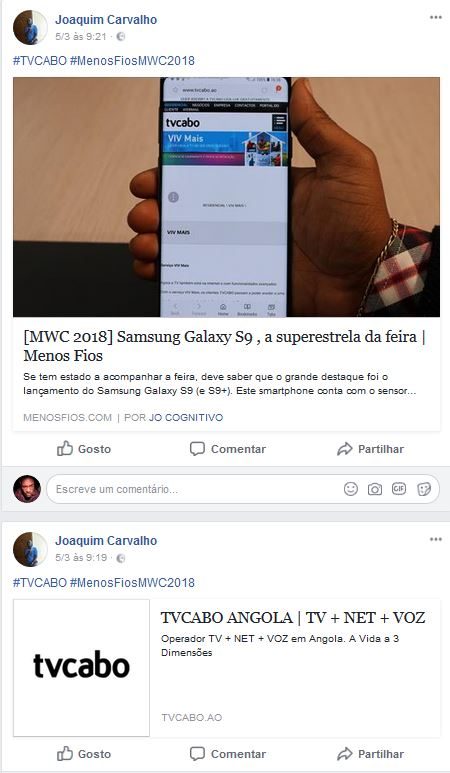Open the options menu on the first post
The width and height of the screenshot is (450, 773).
click(x=436, y=17)
